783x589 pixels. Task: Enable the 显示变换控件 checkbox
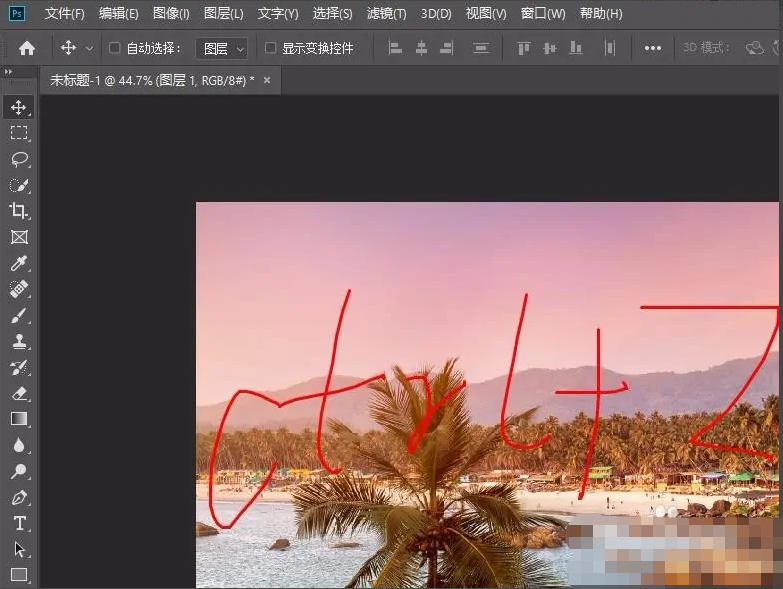[x=270, y=48]
